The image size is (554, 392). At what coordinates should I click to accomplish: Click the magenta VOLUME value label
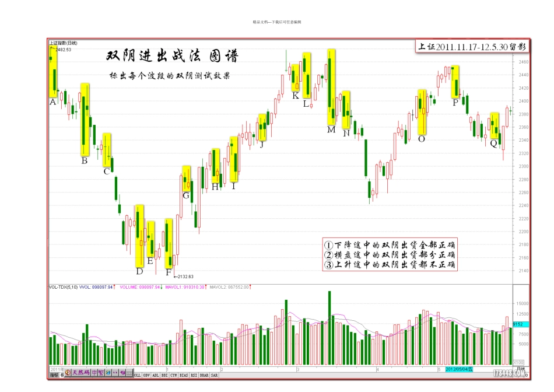point(141,287)
